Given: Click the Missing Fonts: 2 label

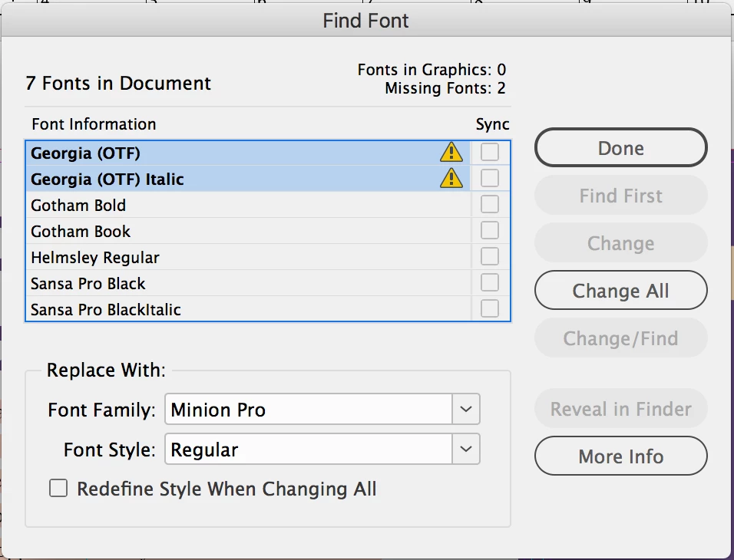Looking at the screenshot, I should click(445, 88).
